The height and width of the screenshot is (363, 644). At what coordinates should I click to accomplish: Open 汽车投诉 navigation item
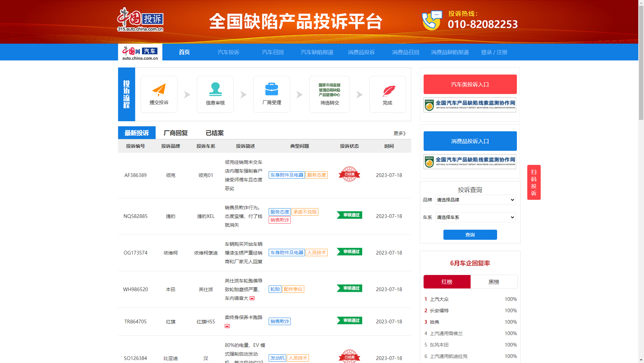pos(228,52)
